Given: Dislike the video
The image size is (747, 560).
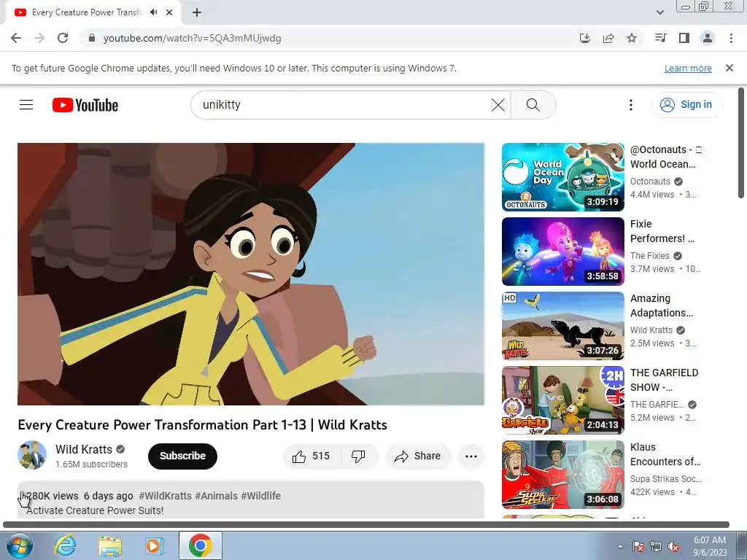Looking at the screenshot, I should point(359,456).
